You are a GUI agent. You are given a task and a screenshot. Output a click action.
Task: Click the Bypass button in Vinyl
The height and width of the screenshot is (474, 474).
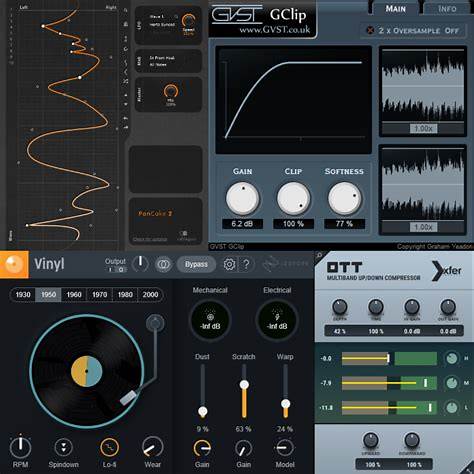[196, 264]
